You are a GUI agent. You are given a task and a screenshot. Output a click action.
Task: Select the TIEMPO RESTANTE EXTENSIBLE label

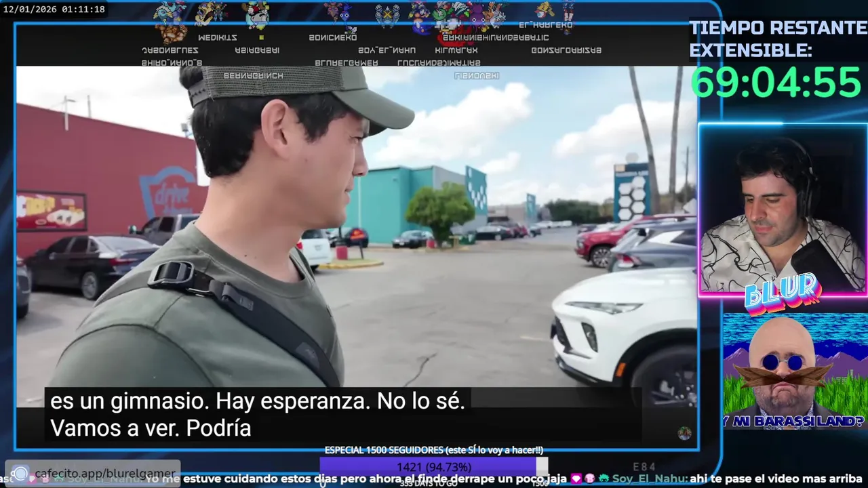pyautogui.click(x=778, y=39)
